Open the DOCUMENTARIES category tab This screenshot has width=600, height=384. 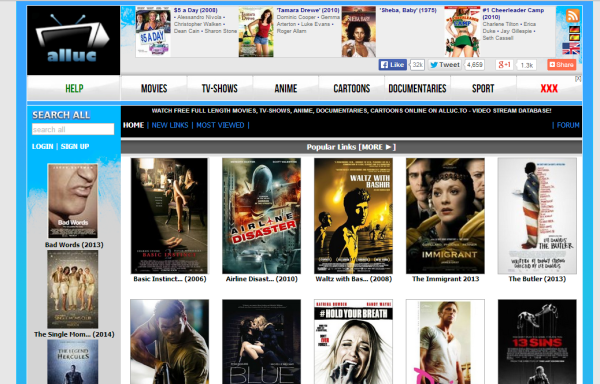click(x=417, y=88)
